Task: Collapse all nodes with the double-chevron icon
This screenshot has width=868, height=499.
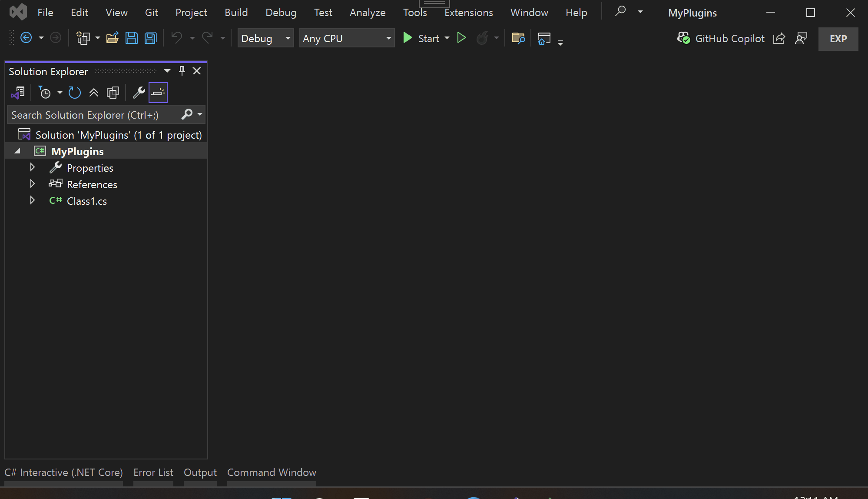Action: click(x=94, y=92)
